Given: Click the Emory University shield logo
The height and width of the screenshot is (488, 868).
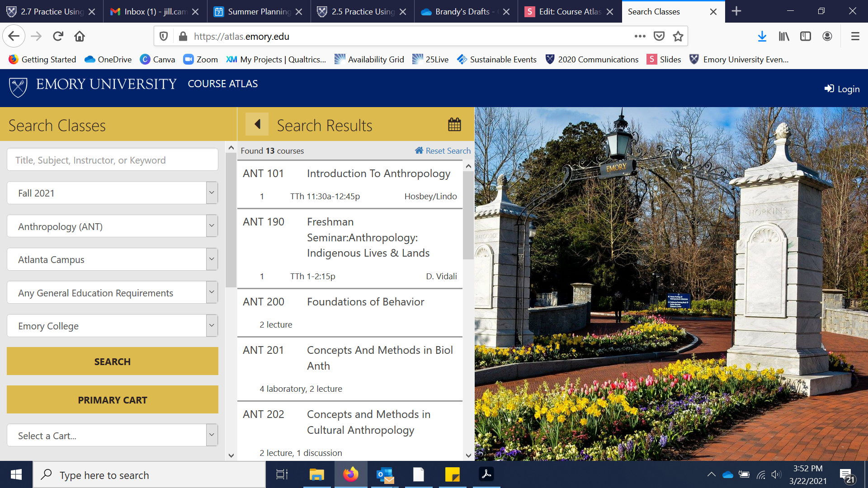Looking at the screenshot, I should pos(18,87).
